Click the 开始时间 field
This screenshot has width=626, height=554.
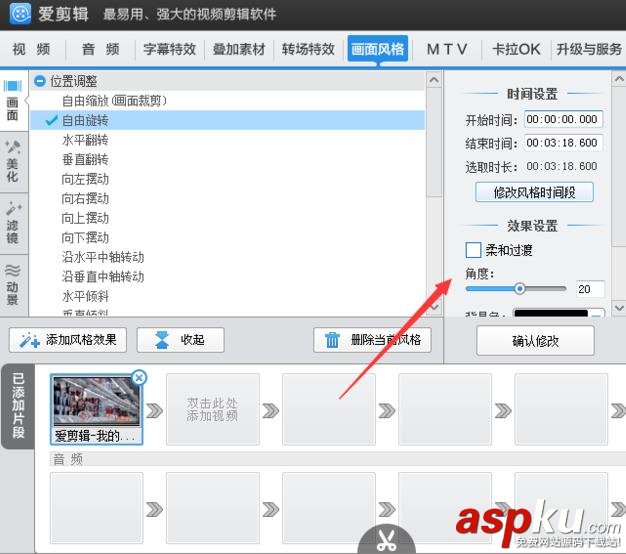click(x=563, y=119)
